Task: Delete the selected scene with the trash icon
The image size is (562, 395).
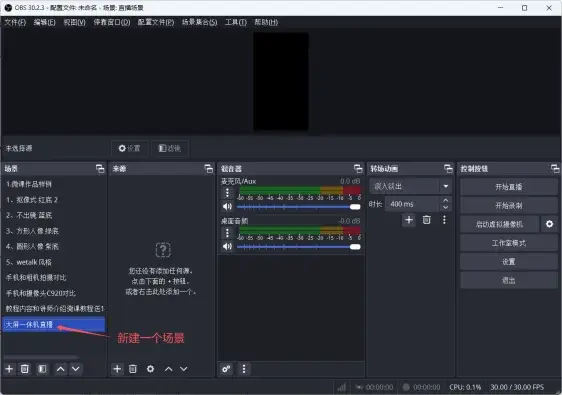Action: point(25,369)
